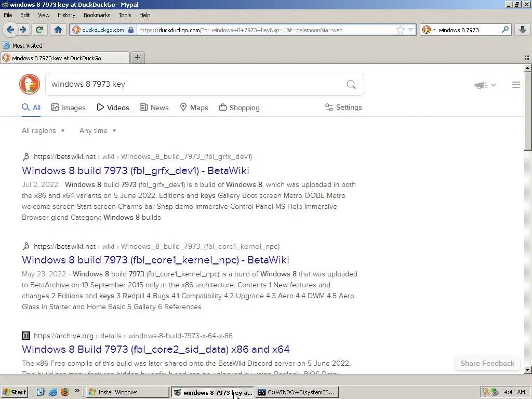Click the scrollbar down arrow
This screenshot has height=399, width=532.
coord(527,370)
